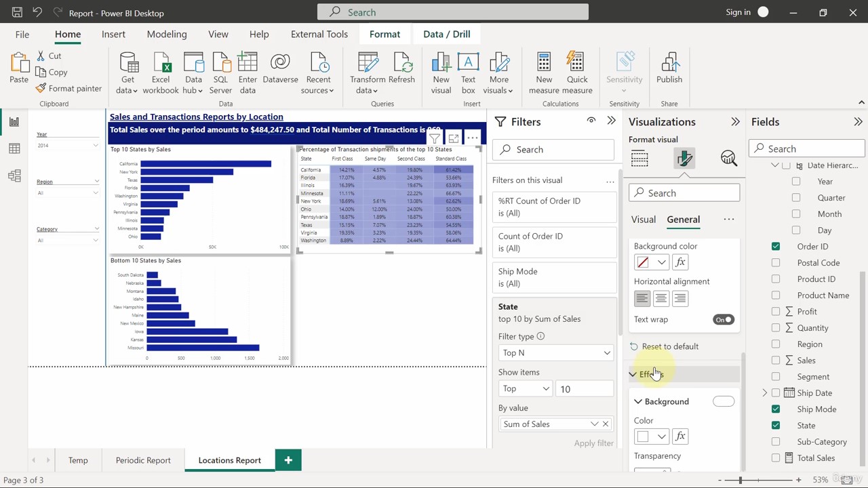Click the Show items count field
This screenshot has height=488, width=868.
[585, 389]
